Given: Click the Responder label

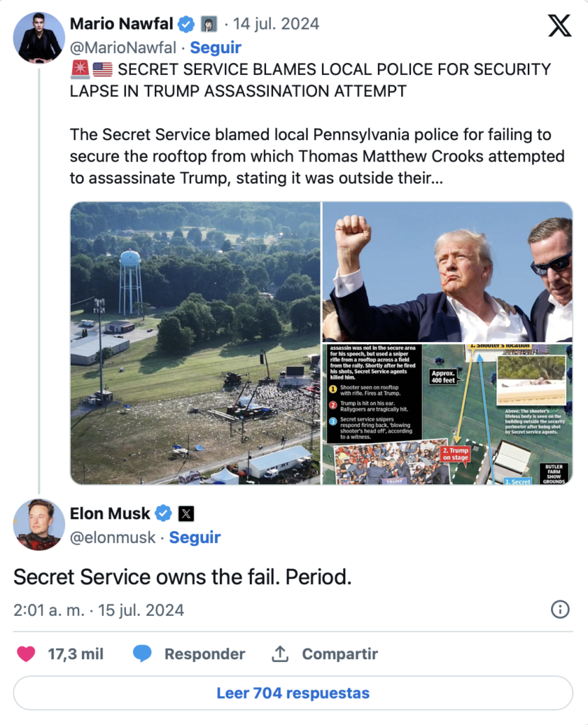Looking at the screenshot, I should click(x=204, y=654).
